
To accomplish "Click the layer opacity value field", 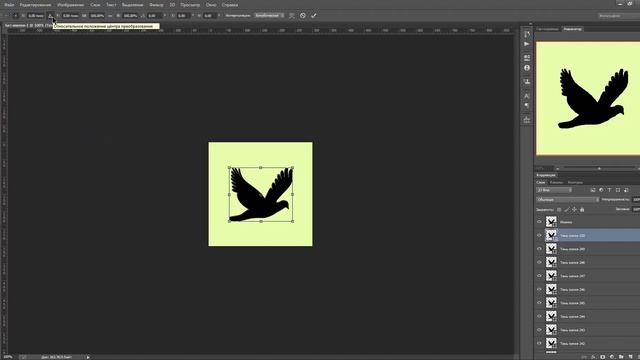I will point(636,200).
